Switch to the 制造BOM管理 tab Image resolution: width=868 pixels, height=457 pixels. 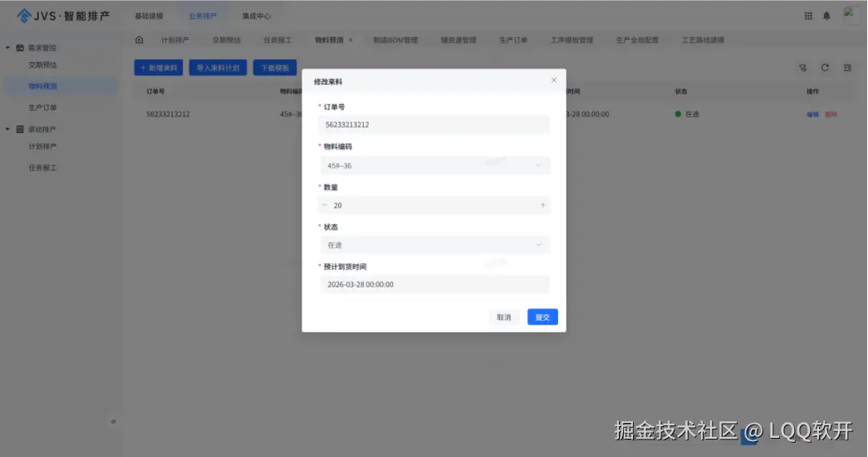click(395, 40)
